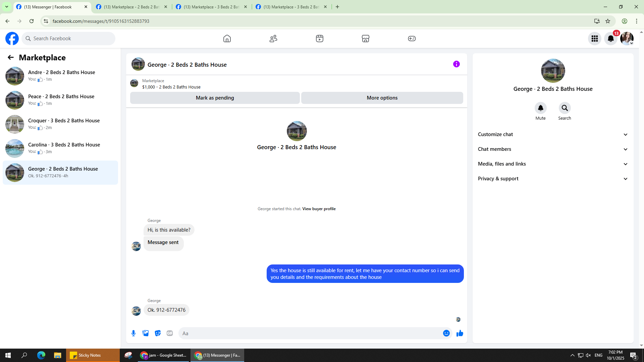Viewport: 644px width, 362px height.
Task: Open the account profile picture menu
Action: 627,39
